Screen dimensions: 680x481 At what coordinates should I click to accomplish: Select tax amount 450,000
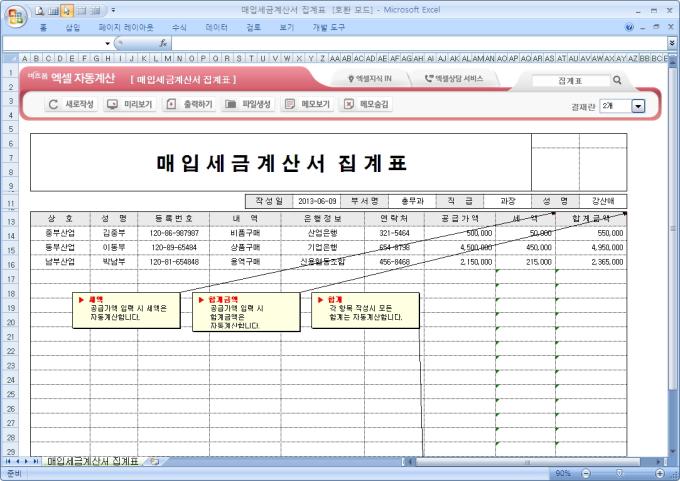coord(526,247)
